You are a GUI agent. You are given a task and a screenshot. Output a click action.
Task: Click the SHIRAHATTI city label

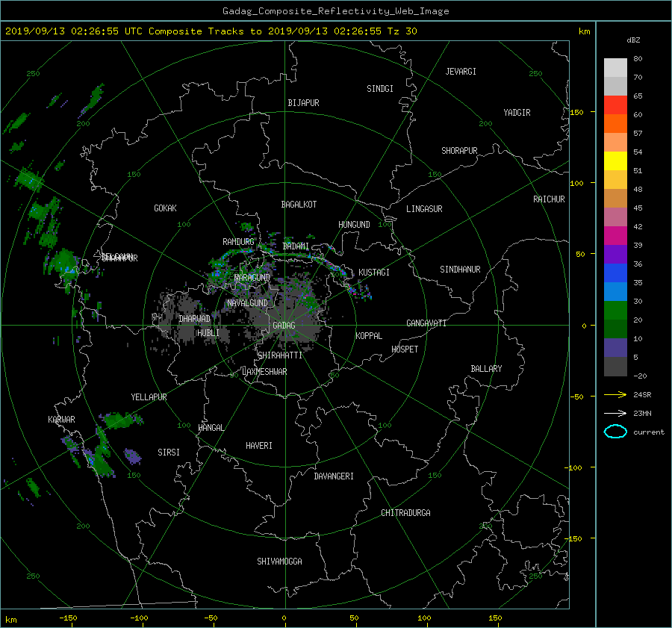click(x=280, y=355)
